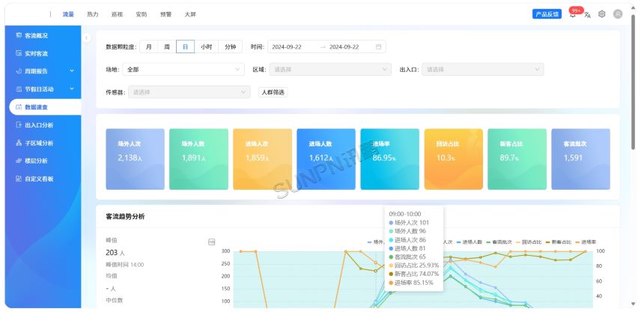Open the user avatar menu
The width and height of the screenshot is (644, 312).
(618, 14)
